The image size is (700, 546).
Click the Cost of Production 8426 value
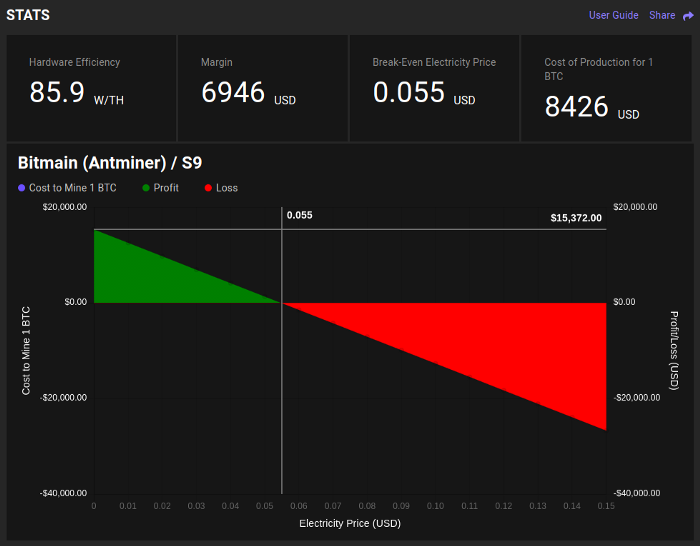click(x=576, y=107)
